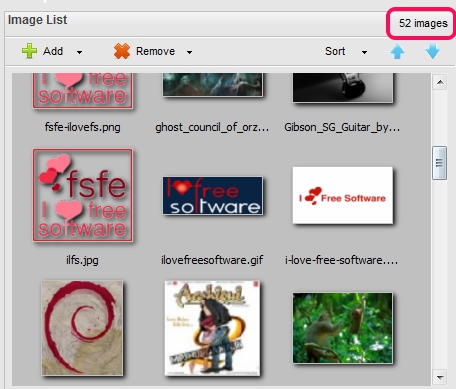The width and height of the screenshot is (456, 389).
Task: Select the i-love-free-software thumbnail
Action: pos(343,195)
